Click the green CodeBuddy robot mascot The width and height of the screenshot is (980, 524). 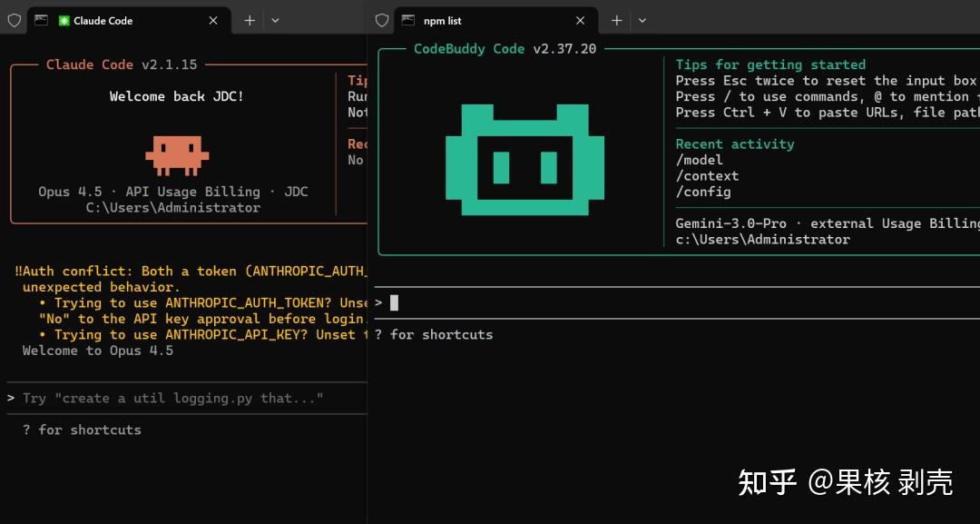click(525, 160)
